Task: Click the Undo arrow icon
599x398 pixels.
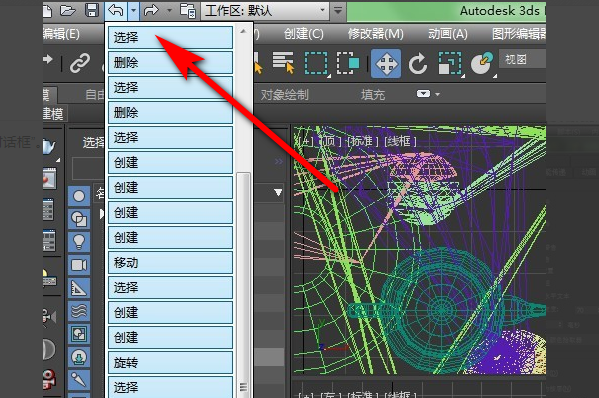Action: click(116, 11)
